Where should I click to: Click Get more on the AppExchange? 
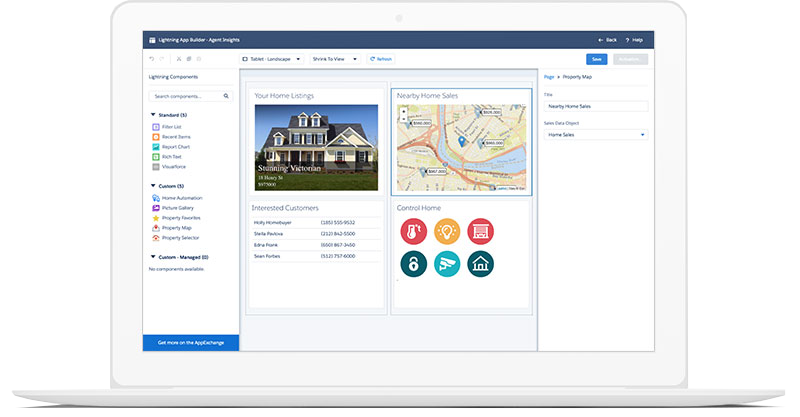[190, 342]
